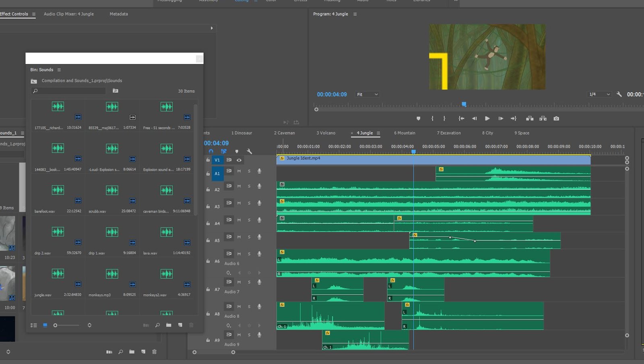Toggle Linked Selection in the timeline
The height and width of the screenshot is (364, 644).
(x=224, y=151)
